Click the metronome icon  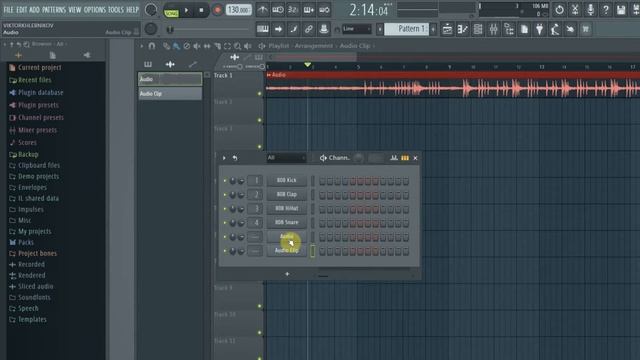click(x=262, y=9)
